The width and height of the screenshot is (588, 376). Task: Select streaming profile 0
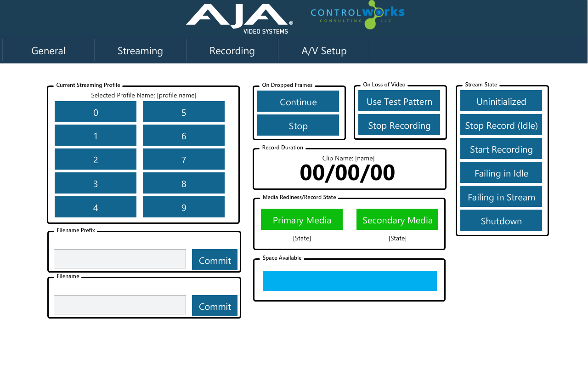[x=96, y=112]
